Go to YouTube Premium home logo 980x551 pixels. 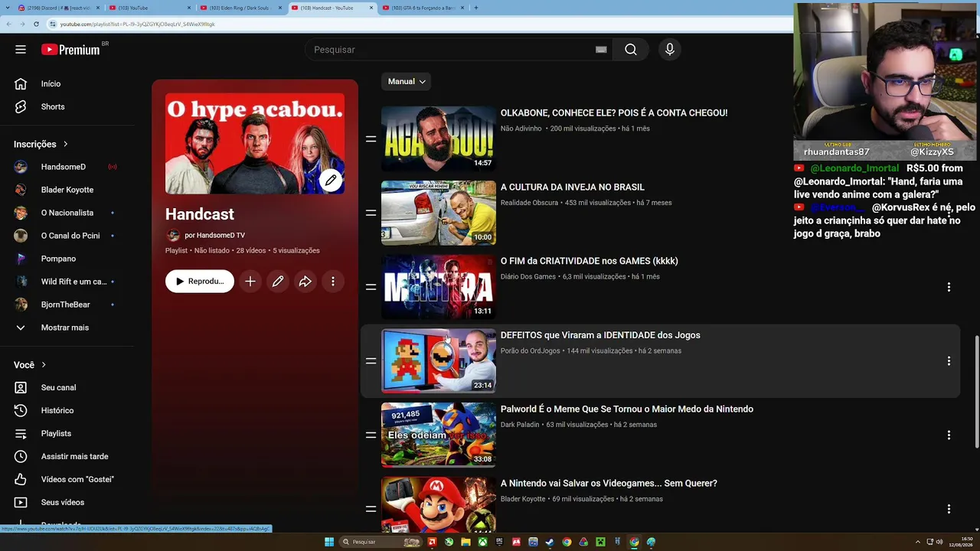click(x=70, y=50)
